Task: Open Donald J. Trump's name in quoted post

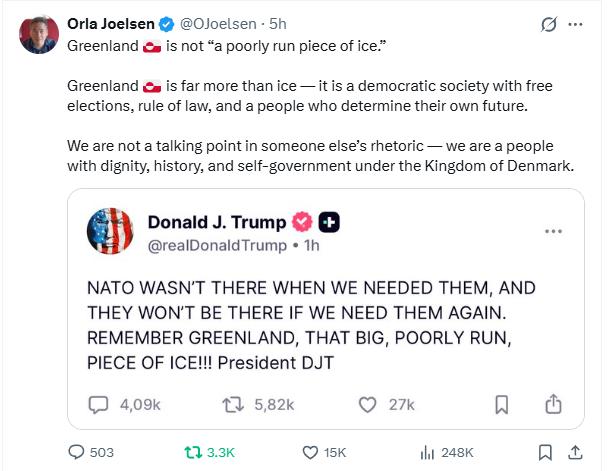Action: pyautogui.click(x=216, y=222)
